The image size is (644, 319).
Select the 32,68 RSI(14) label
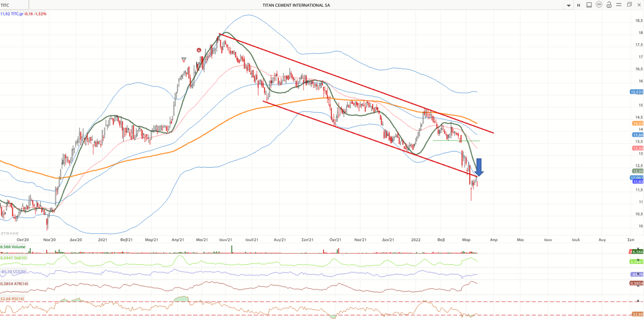[12, 299]
